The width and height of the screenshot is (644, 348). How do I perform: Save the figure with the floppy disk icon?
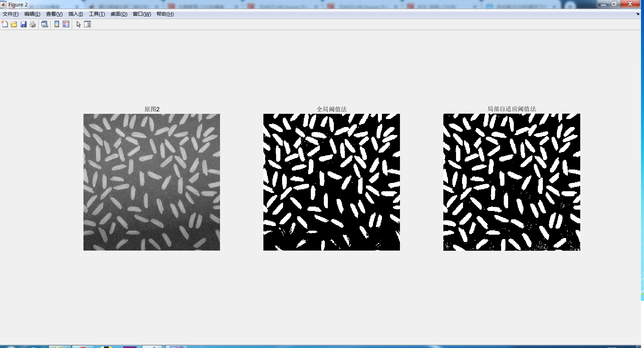(23, 24)
